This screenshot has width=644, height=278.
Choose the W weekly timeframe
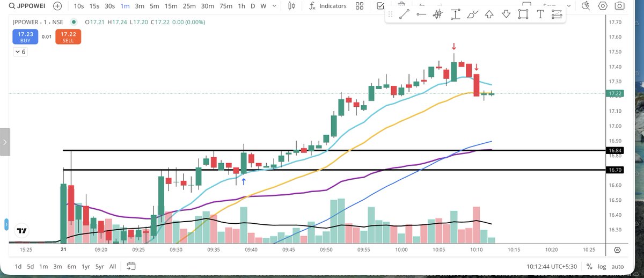pos(263,6)
